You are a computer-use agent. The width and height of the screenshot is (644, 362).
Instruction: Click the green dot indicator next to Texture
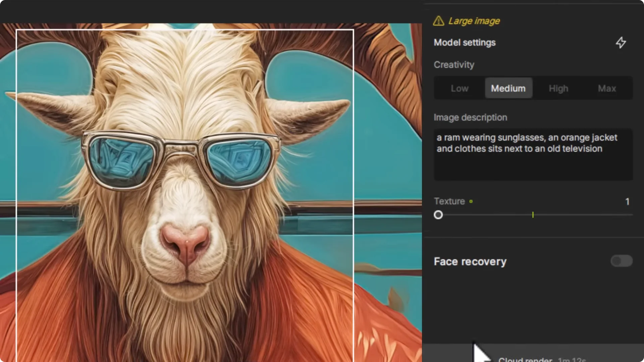[x=472, y=201]
